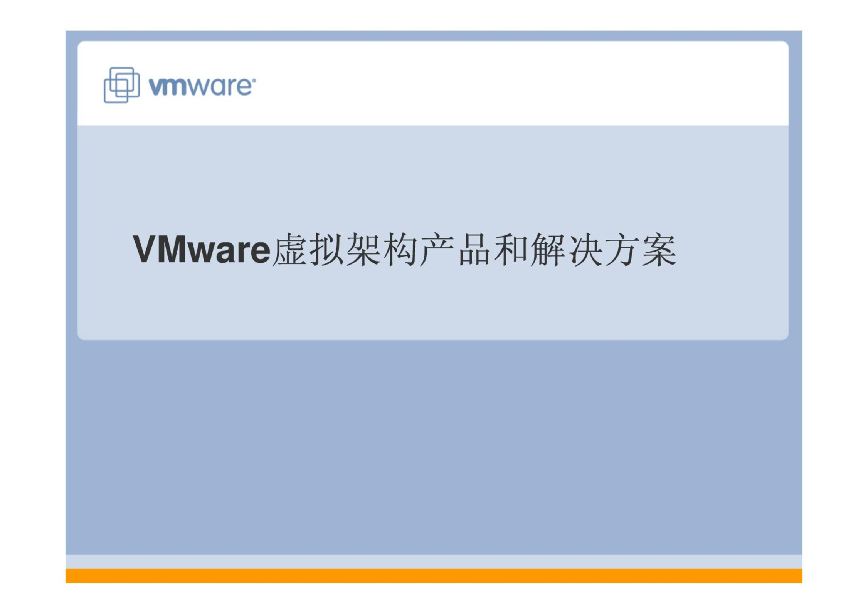
Task: Click the "解决" characters in the title
Action: (566, 250)
